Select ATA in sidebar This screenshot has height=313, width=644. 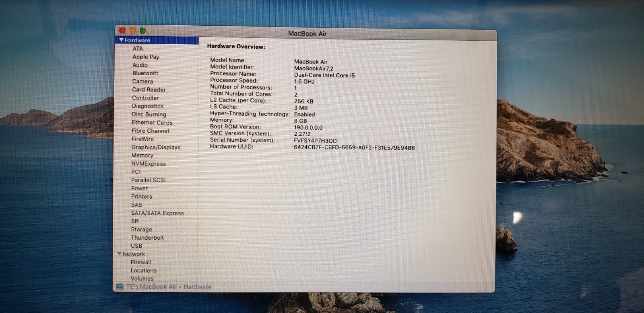point(138,48)
